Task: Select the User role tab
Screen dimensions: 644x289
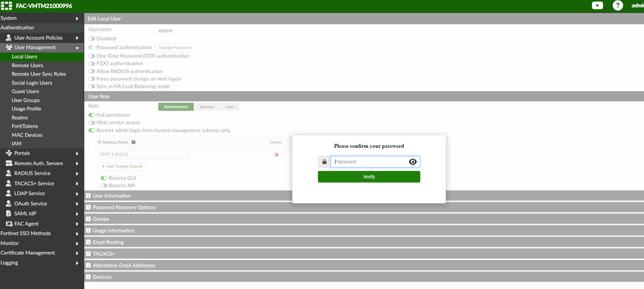Action: tap(230, 107)
